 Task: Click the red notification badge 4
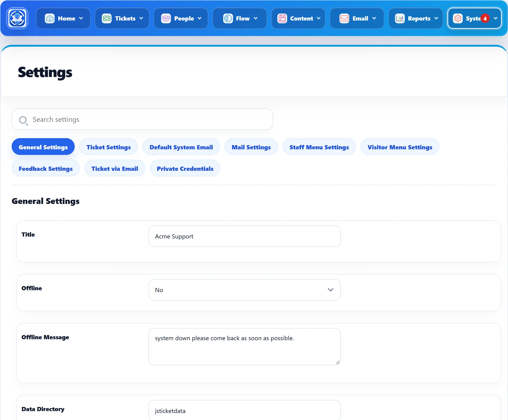tap(485, 18)
